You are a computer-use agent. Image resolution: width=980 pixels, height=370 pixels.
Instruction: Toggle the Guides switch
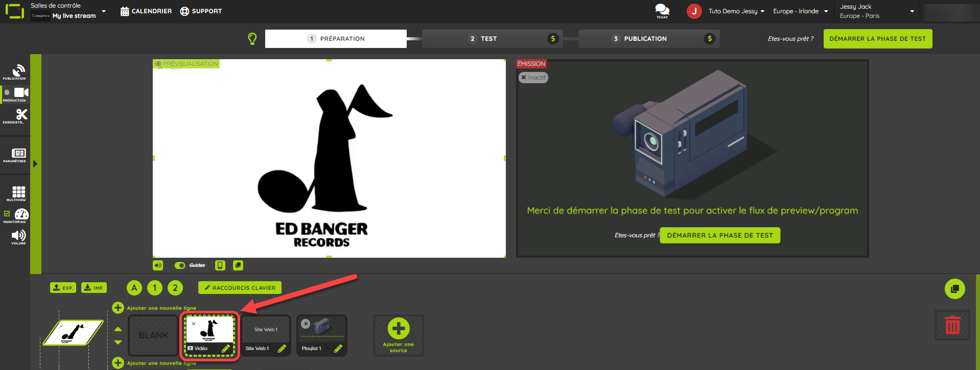(180, 265)
